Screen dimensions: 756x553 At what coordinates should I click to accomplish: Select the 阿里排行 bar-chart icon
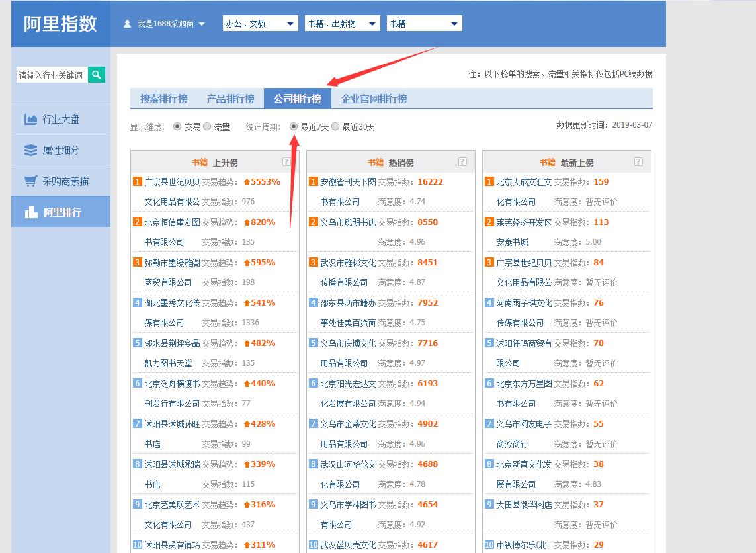[31, 212]
